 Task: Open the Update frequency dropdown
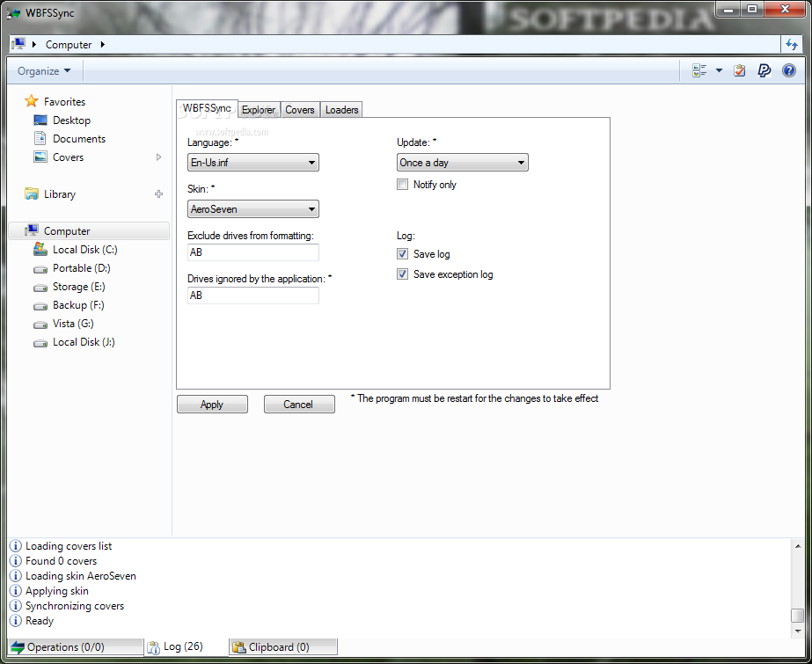[x=463, y=163]
